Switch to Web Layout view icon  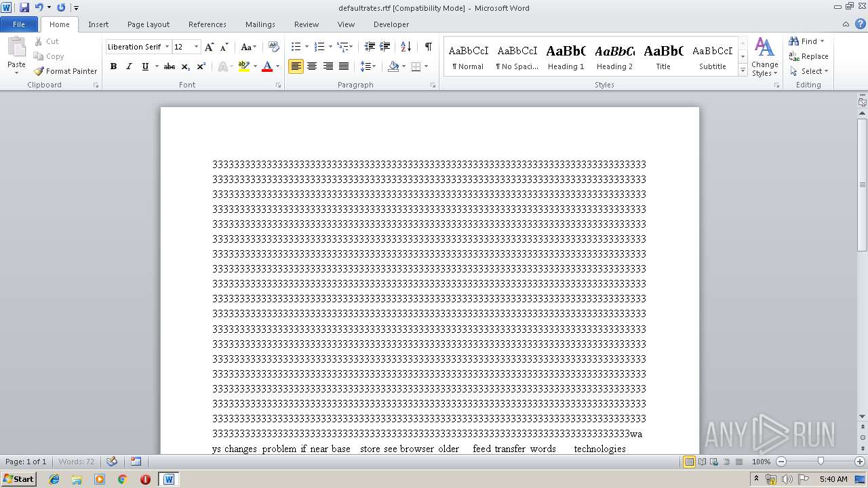point(714,462)
